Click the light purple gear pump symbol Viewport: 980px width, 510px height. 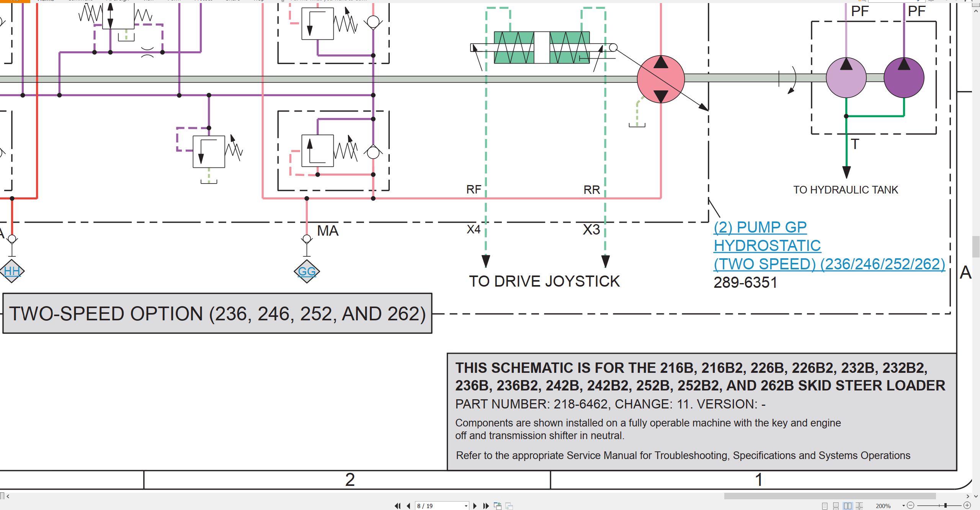click(846, 78)
